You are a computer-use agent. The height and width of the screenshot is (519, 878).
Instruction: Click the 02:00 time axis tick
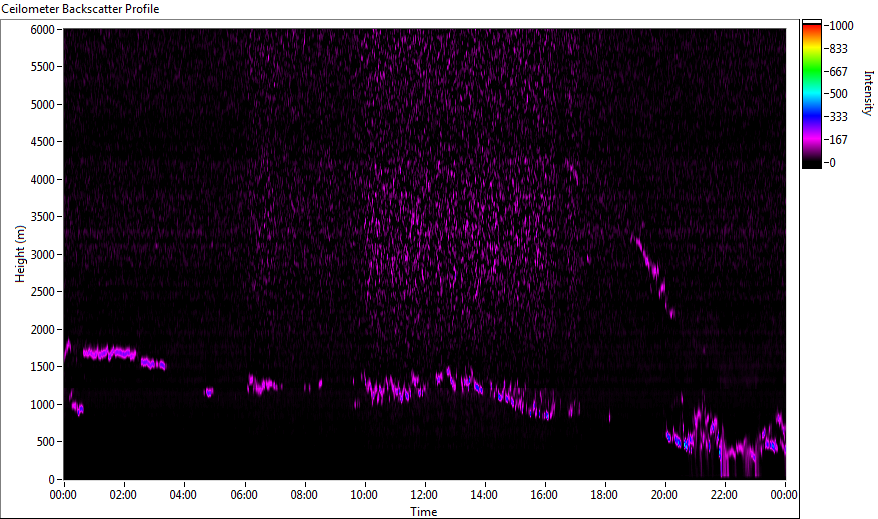(123, 495)
